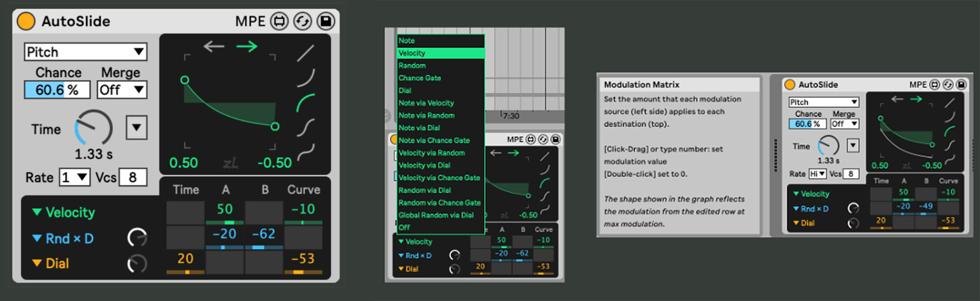Choose the second curve shape icon (exponential) in large AutoSlide
The height and width of the screenshot is (301, 980).
click(305, 78)
